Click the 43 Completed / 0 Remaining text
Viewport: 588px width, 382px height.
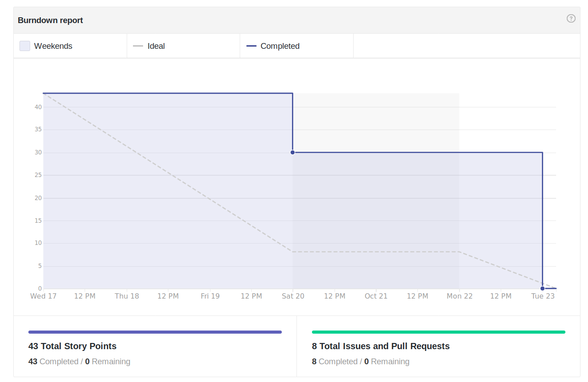pos(79,362)
